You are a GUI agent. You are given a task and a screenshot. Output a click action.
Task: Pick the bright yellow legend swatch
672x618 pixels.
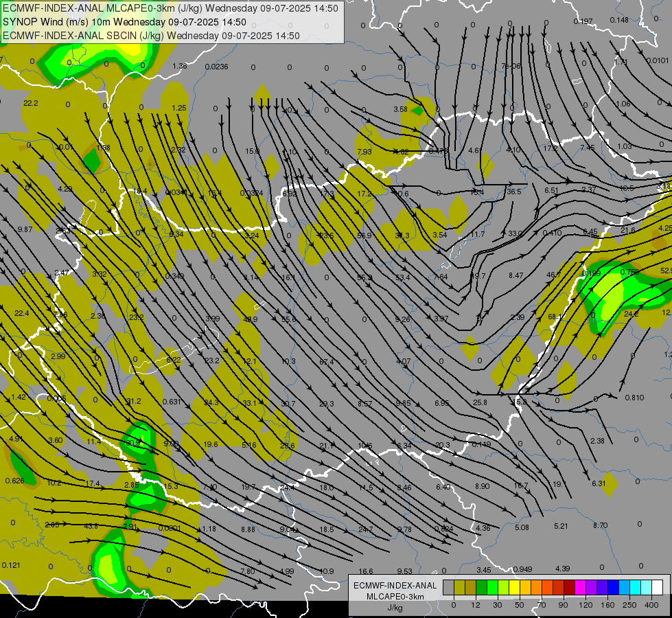[x=514, y=587]
